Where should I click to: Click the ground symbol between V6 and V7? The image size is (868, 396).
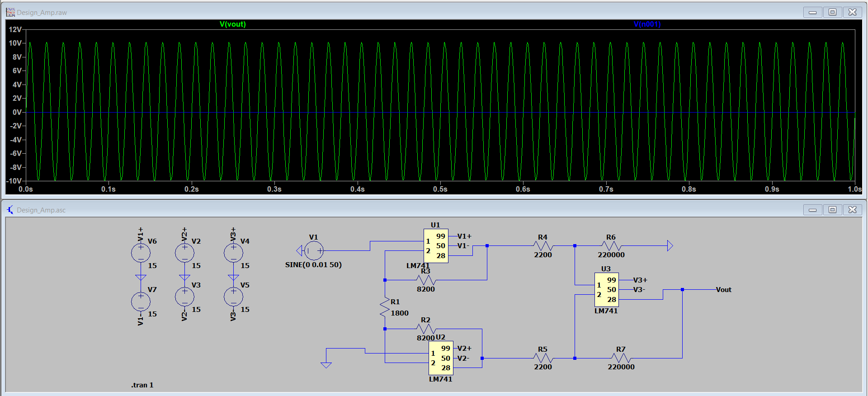click(x=141, y=277)
